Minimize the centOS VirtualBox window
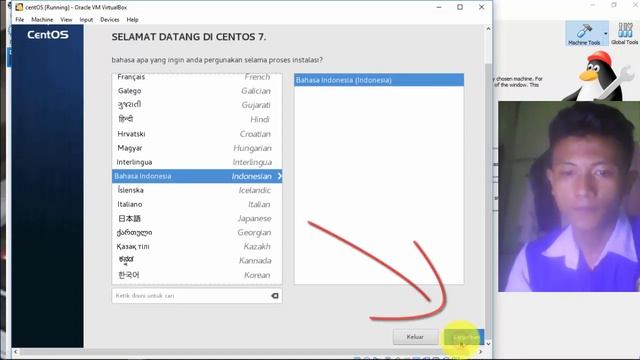 [439, 7]
